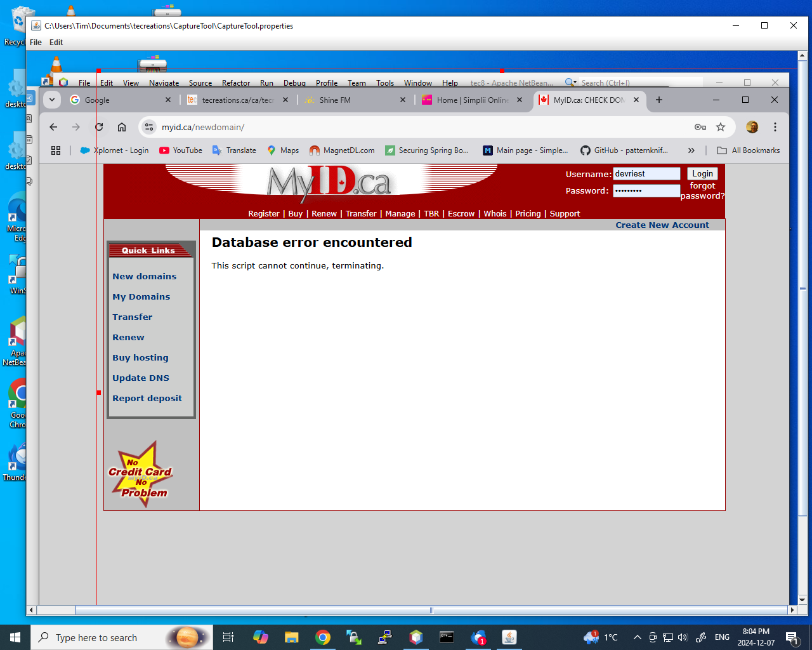Click Chrome's back arrow button

53,127
